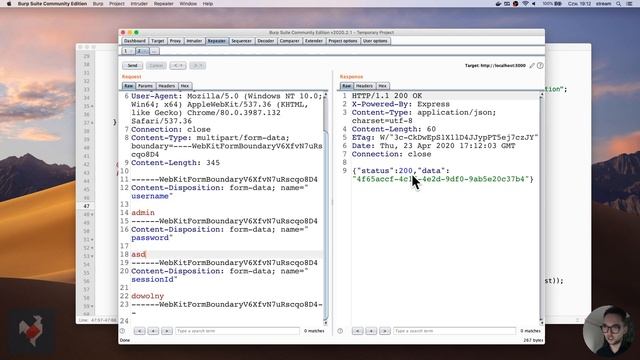The width and height of the screenshot is (640, 360).
Task: Select Repeater request tab 2
Action: click(x=142, y=51)
